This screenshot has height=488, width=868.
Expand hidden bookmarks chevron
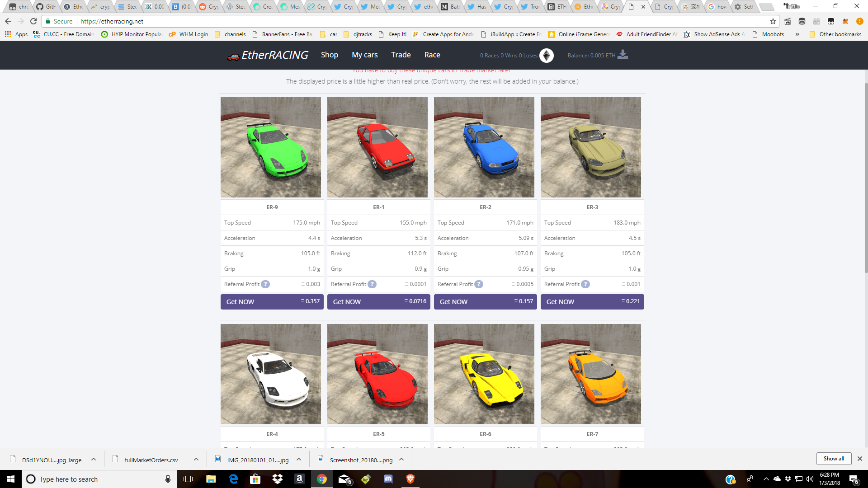point(797,34)
